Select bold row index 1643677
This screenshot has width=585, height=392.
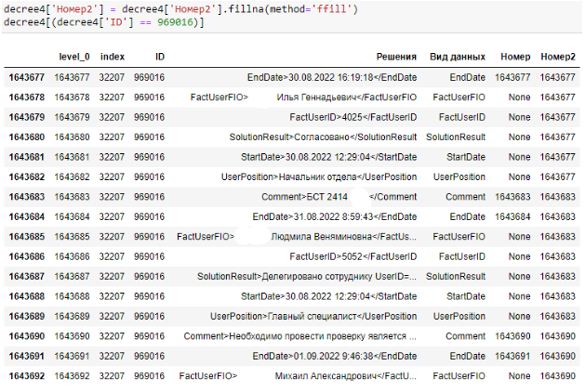(x=27, y=77)
